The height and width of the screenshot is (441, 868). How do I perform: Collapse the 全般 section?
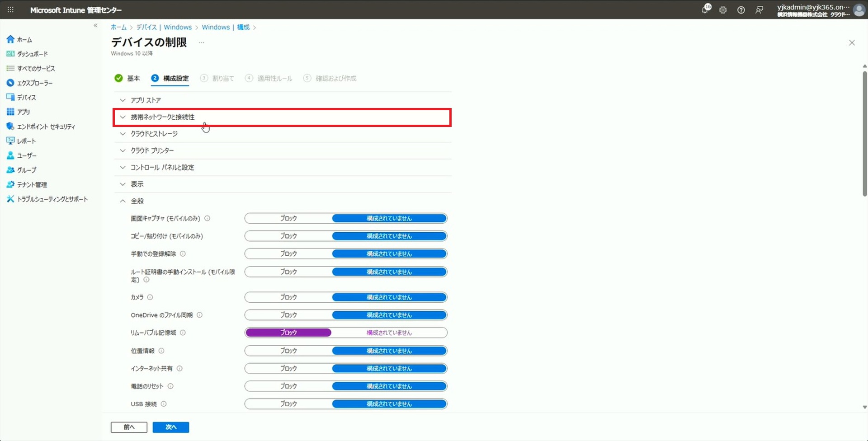(x=137, y=201)
